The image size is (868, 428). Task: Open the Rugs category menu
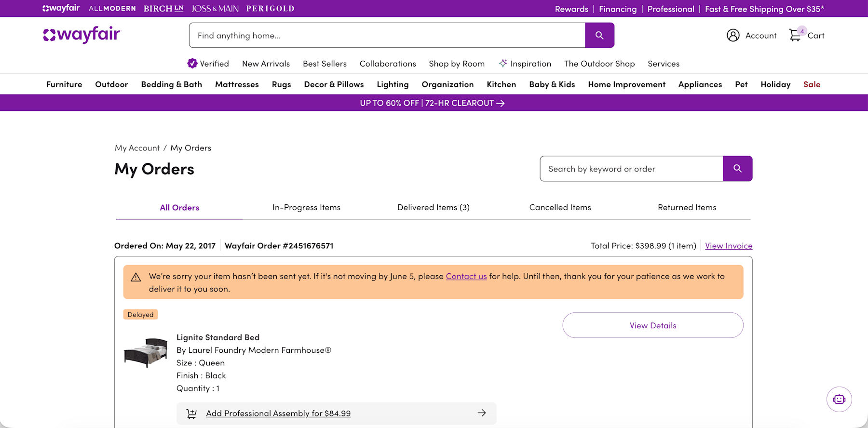tap(282, 84)
